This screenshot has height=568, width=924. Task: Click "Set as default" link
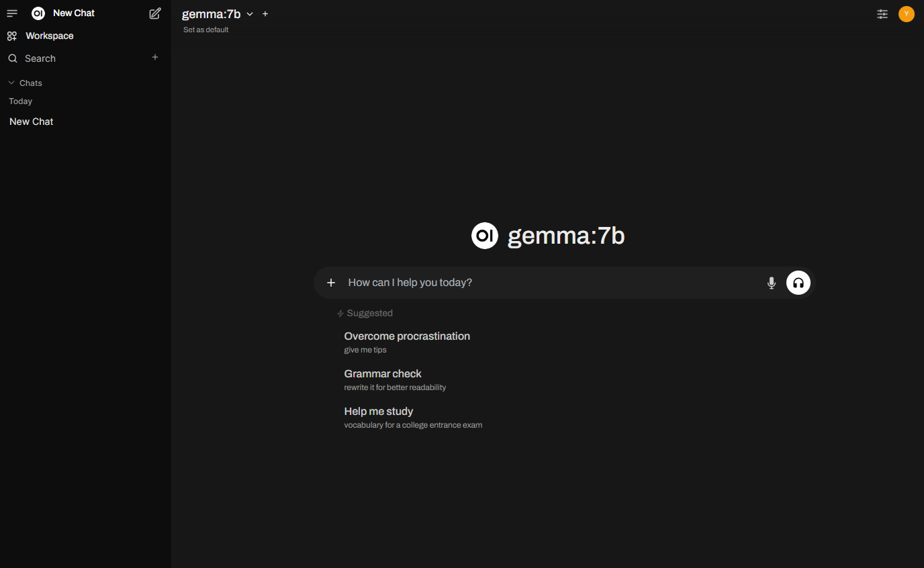[x=206, y=30]
